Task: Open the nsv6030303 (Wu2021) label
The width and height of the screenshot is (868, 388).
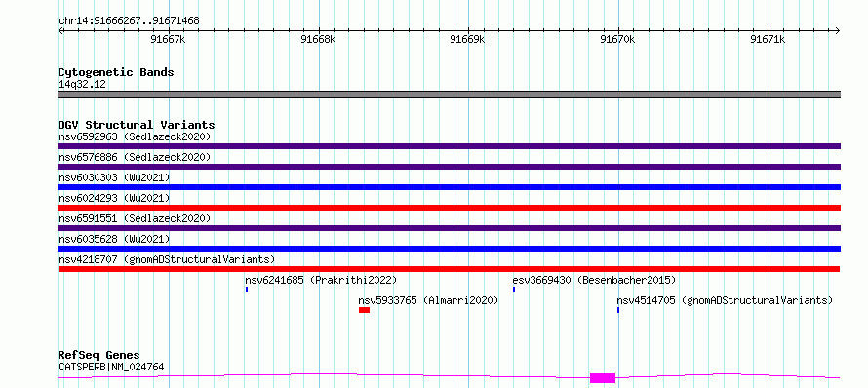Action: point(114,177)
